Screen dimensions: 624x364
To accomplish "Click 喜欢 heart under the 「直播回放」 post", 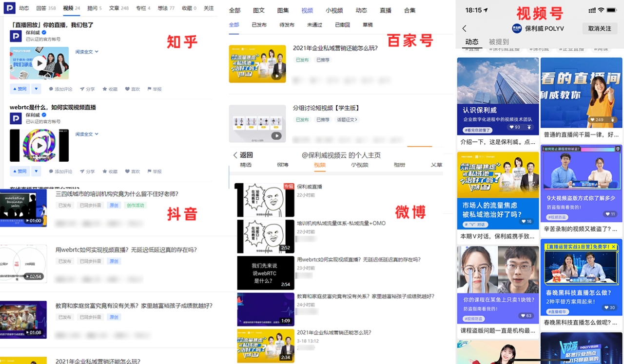I will 133,89.
